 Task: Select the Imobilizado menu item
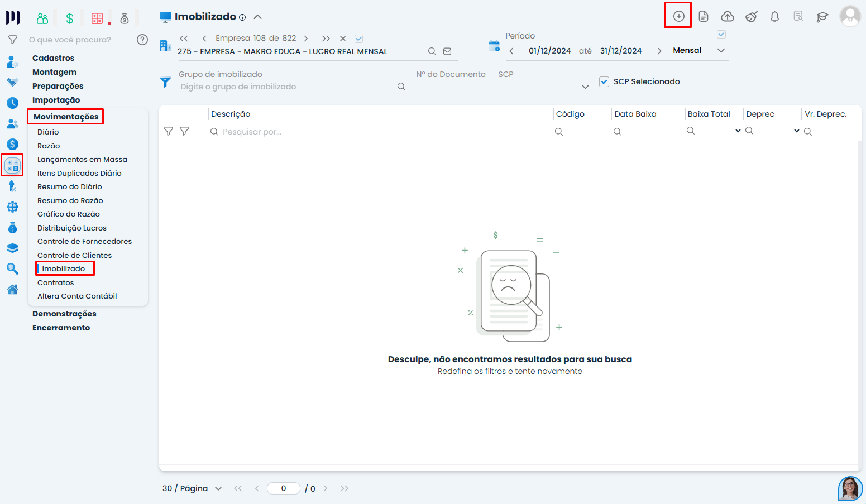[x=64, y=268]
